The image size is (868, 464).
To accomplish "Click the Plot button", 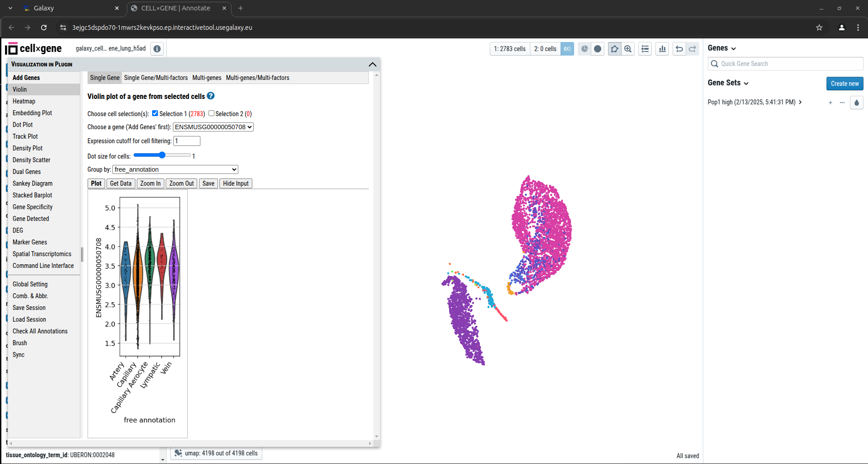I will [96, 183].
